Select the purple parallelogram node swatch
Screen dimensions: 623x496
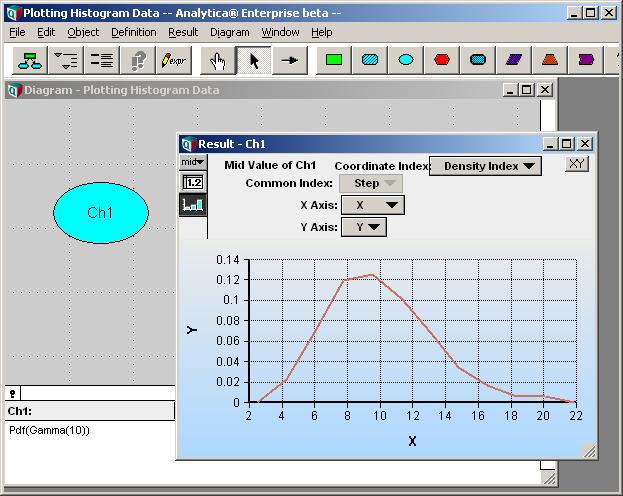pos(514,60)
